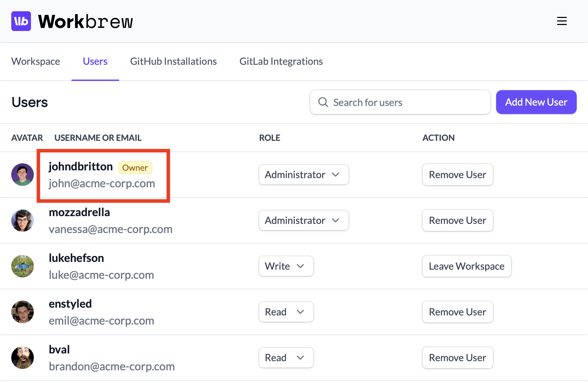This screenshot has width=588, height=383.
Task: Open lukehefson's Write role dropdown
Action: 286,266
